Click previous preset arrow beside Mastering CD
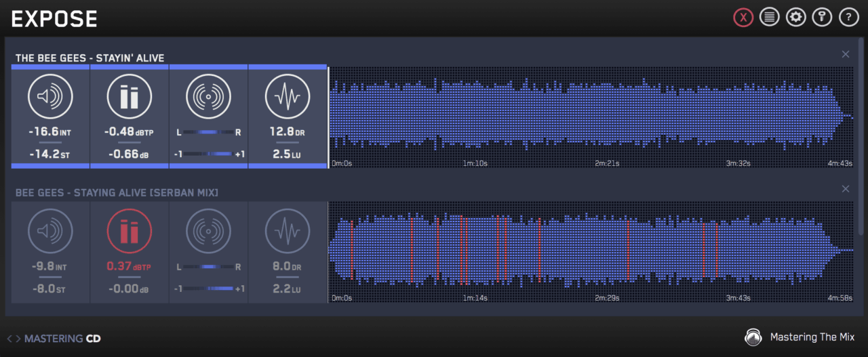Screen dimensions: 868x357 [x=10, y=338]
